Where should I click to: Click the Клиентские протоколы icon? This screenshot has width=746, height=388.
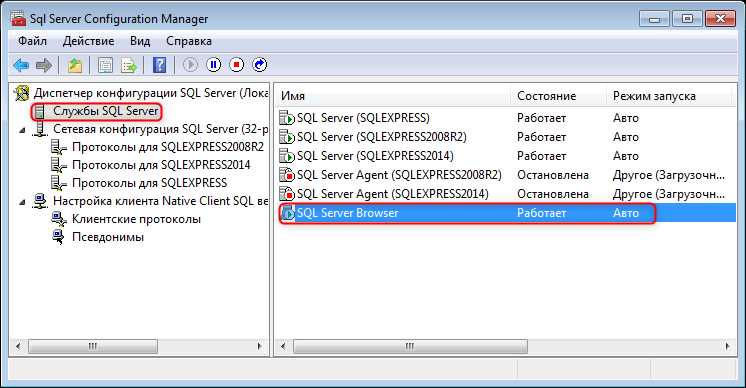tap(59, 219)
